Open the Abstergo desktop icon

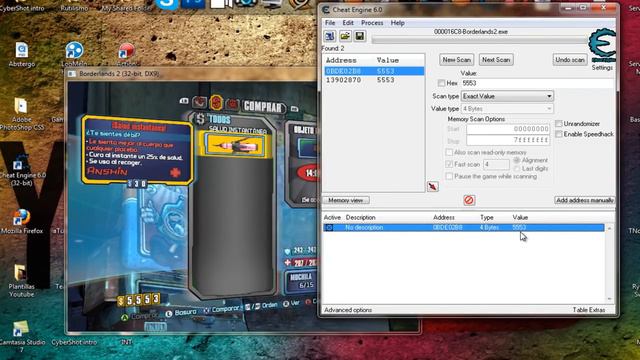22,55
